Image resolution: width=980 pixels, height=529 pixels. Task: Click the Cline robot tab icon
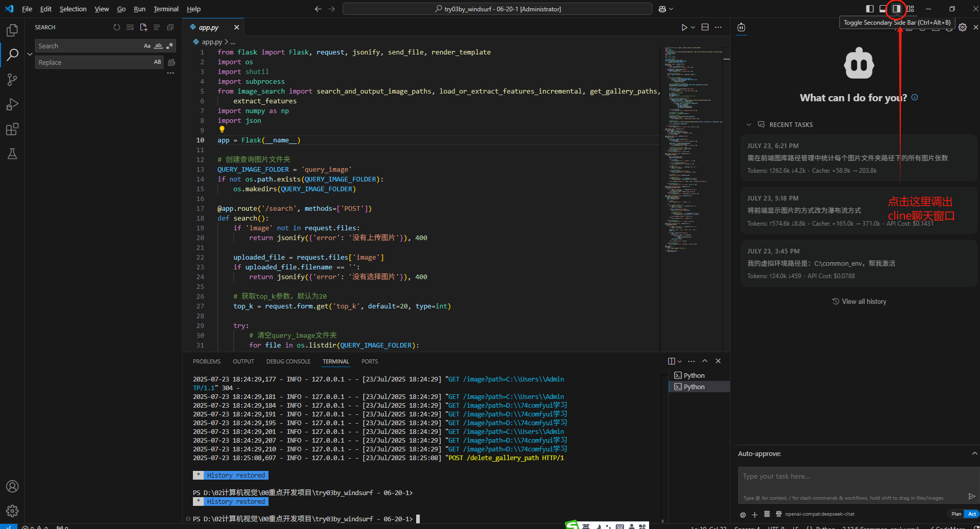click(x=741, y=27)
